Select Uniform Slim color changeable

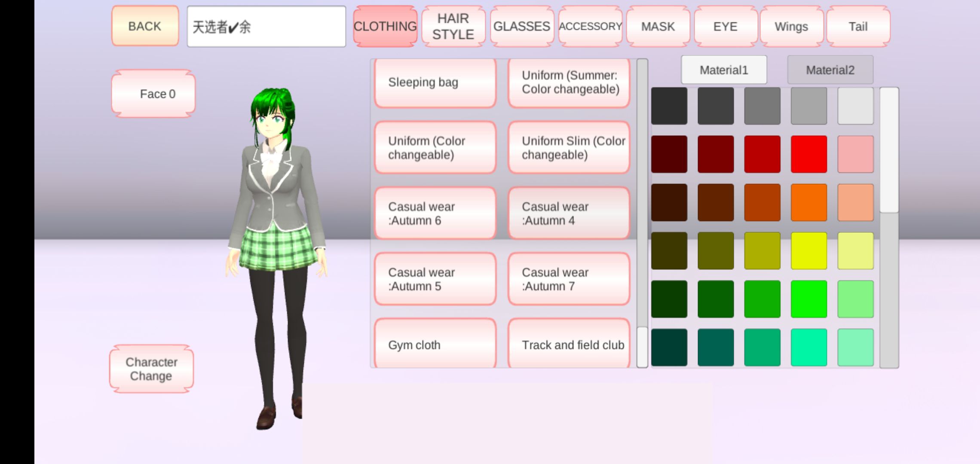(x=569, y=148)
